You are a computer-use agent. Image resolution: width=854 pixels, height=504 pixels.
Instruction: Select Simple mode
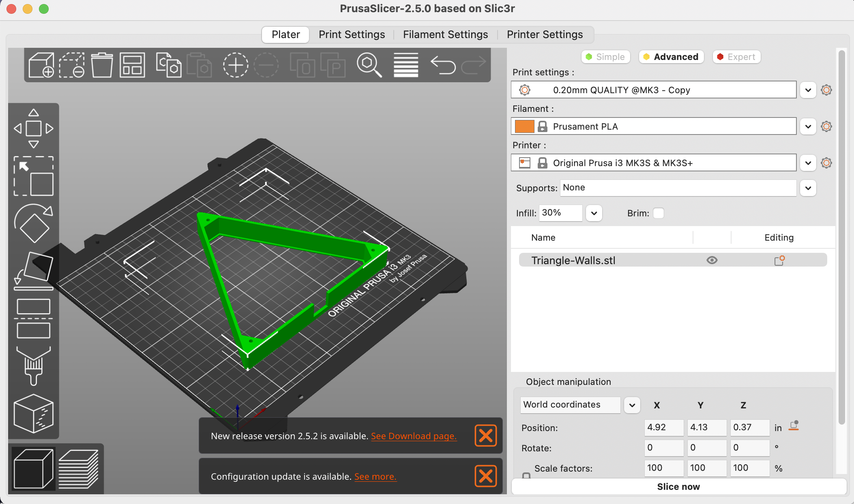click(x=606, y=57)
